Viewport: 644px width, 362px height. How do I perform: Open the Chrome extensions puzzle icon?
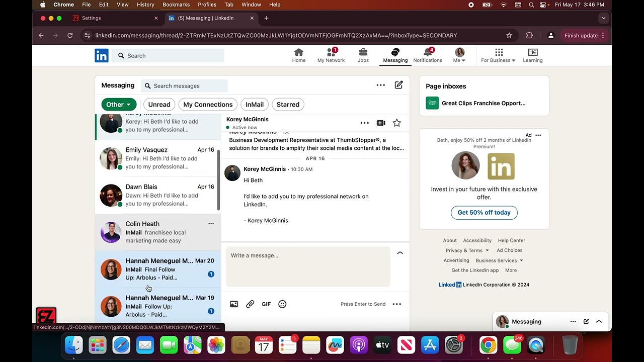529,36
